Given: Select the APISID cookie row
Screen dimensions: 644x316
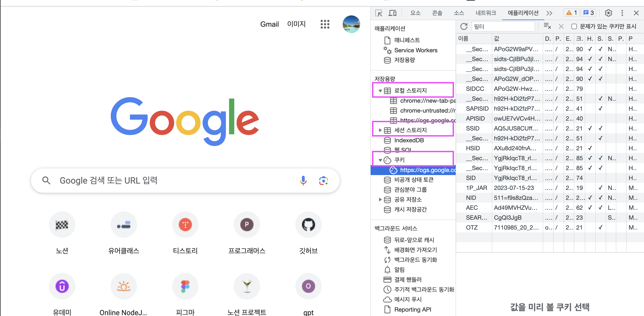Looking at the screenshot, I should pyautogui.click(x=550, y=119).
